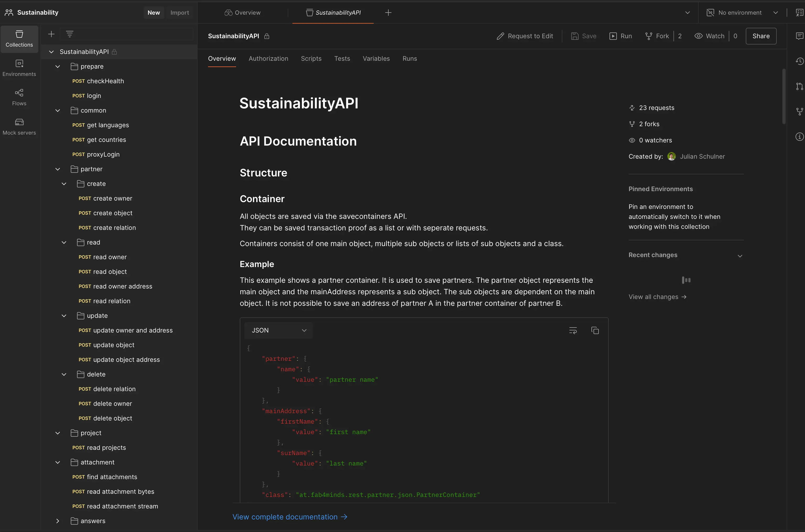Collapse the SustainabilityAPI collection tree

click(51, 52)
